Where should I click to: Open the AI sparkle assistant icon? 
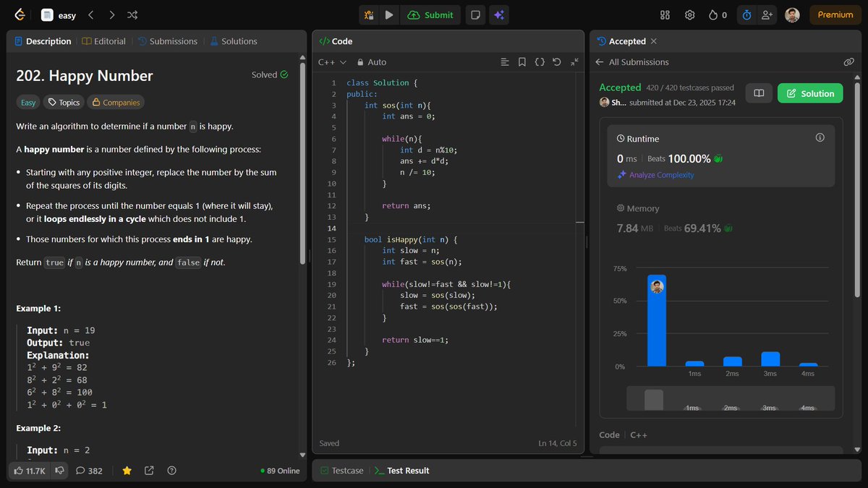point(498,14)
